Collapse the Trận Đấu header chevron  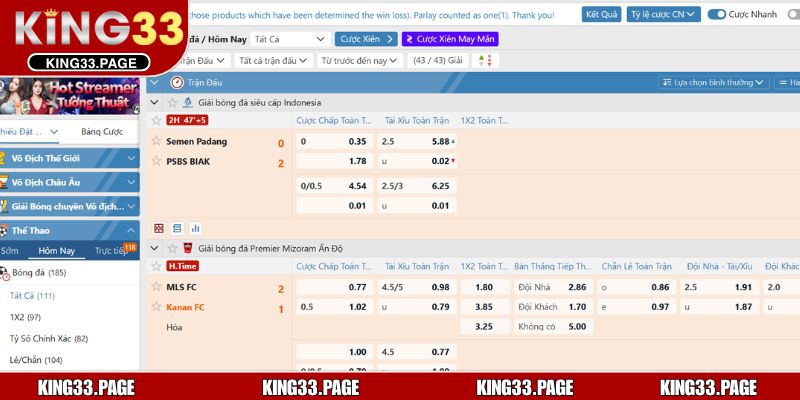155,82
